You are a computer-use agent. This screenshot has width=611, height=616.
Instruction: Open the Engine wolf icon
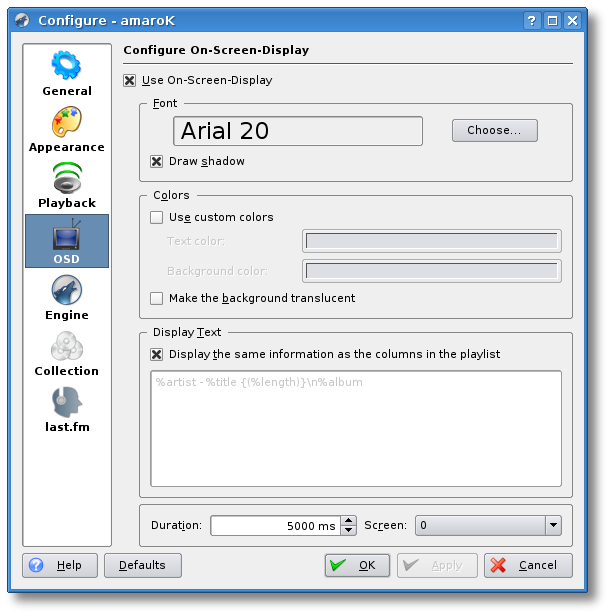point(67,291)
